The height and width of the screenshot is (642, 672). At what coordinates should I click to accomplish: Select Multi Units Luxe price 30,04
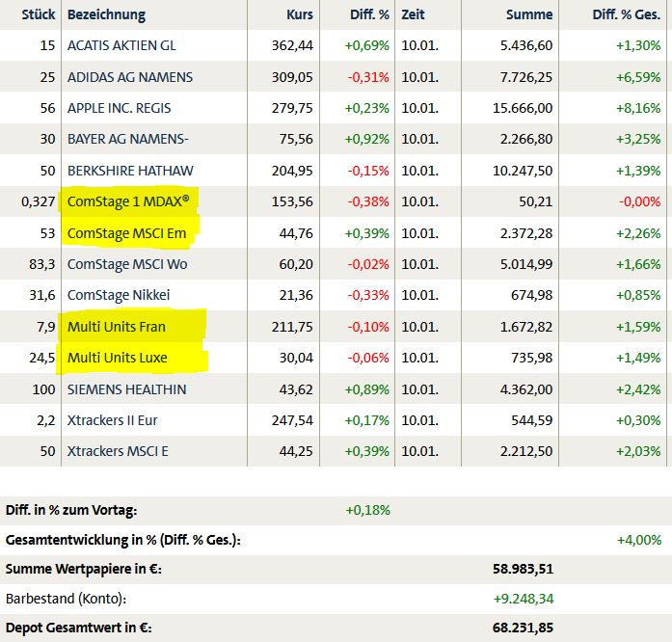tap(296, 358)
